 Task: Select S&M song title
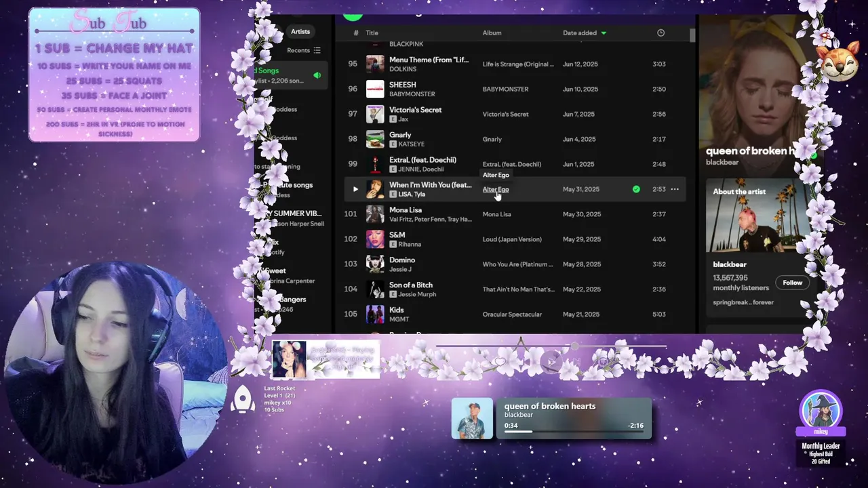click(x=397, y=235)
